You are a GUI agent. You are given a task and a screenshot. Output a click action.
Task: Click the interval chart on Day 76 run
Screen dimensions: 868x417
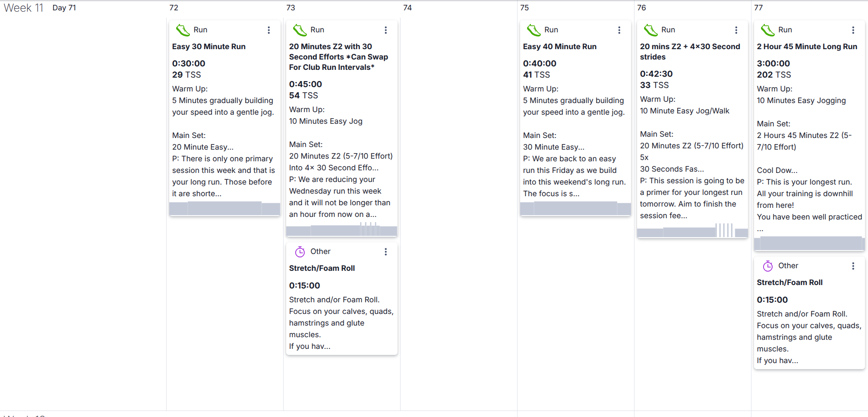[692, 231]
